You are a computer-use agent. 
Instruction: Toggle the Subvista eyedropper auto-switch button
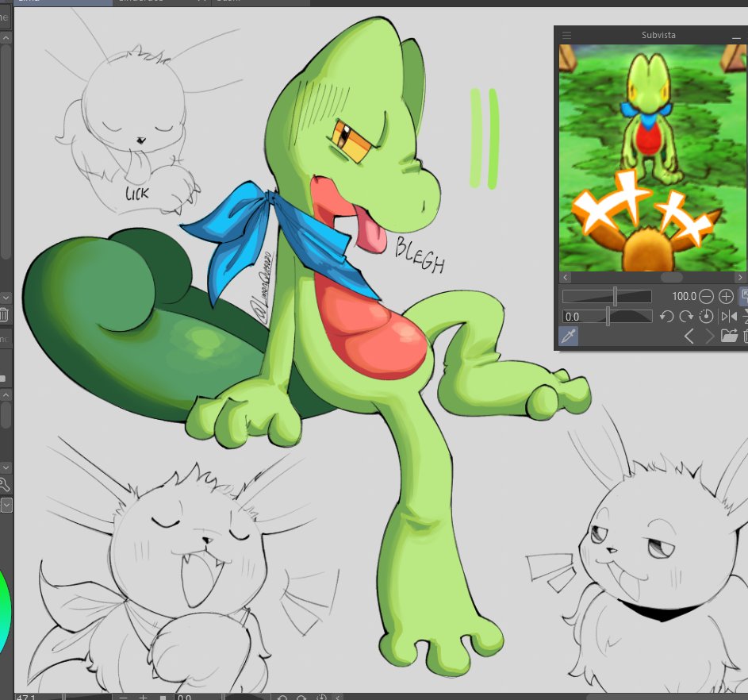[569, 336]
